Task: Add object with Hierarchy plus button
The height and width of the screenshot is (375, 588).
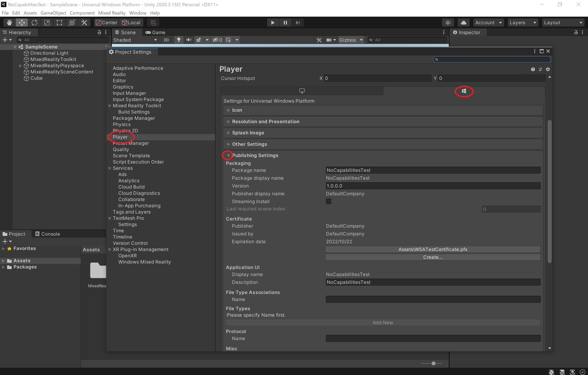Action: [x=5, y=40]
